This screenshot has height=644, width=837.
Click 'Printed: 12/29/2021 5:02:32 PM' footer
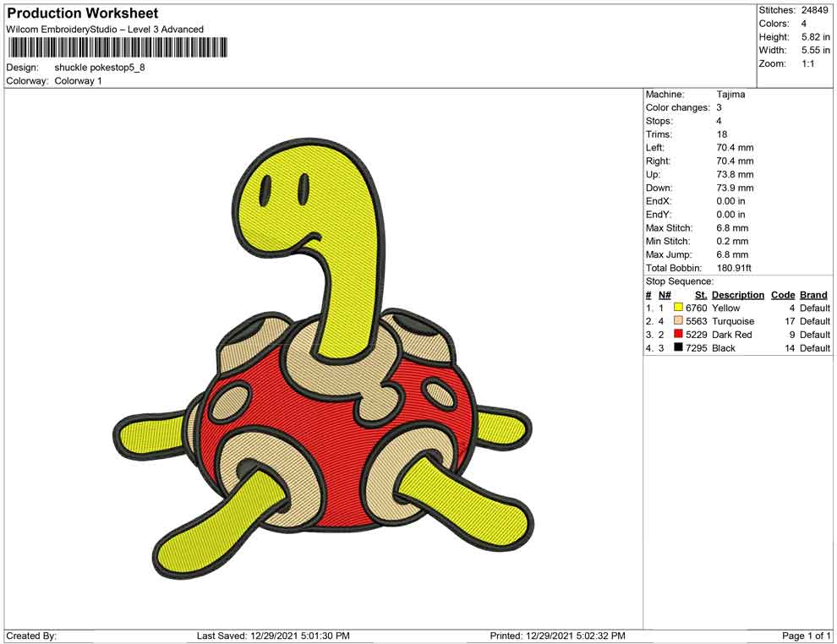click(x=557, y=636)
